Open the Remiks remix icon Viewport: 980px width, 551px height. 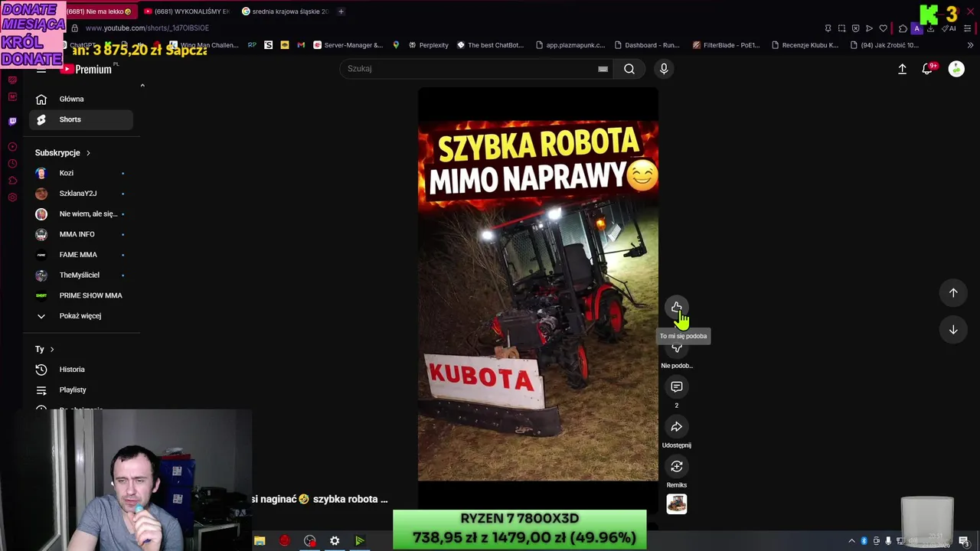point(677,467)
